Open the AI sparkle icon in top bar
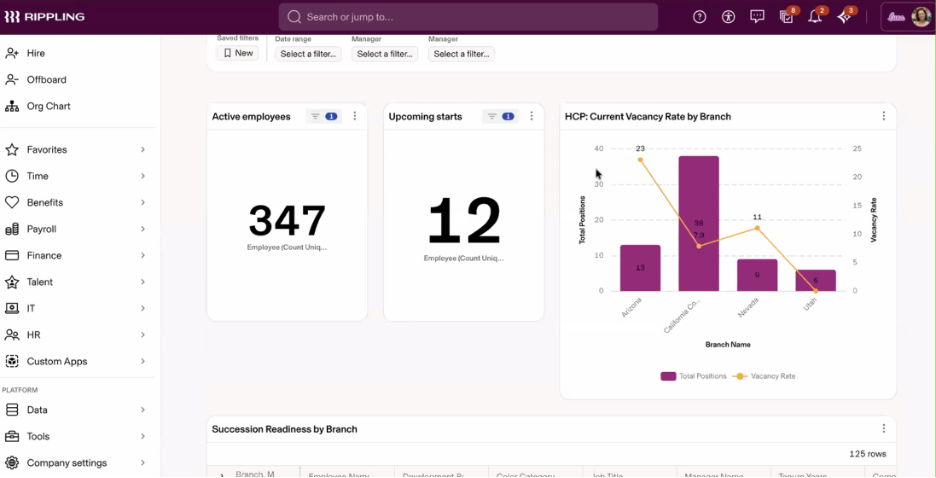 coord(844,17)
